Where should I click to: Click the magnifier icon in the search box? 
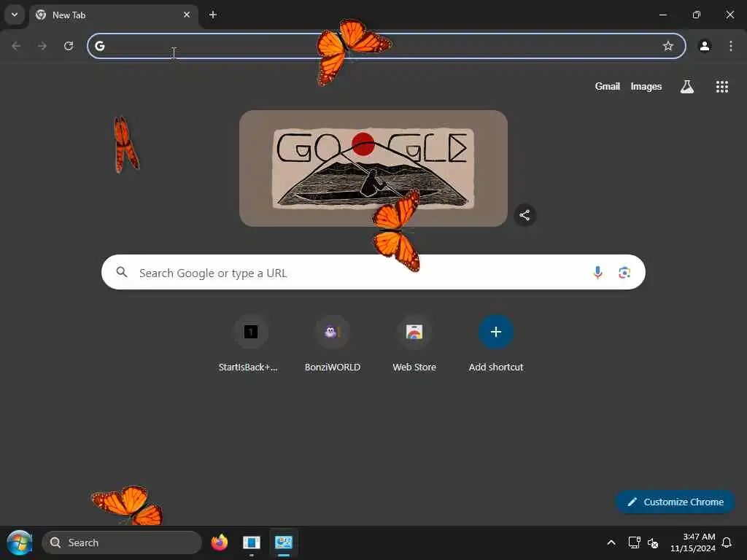click(122, 272)
